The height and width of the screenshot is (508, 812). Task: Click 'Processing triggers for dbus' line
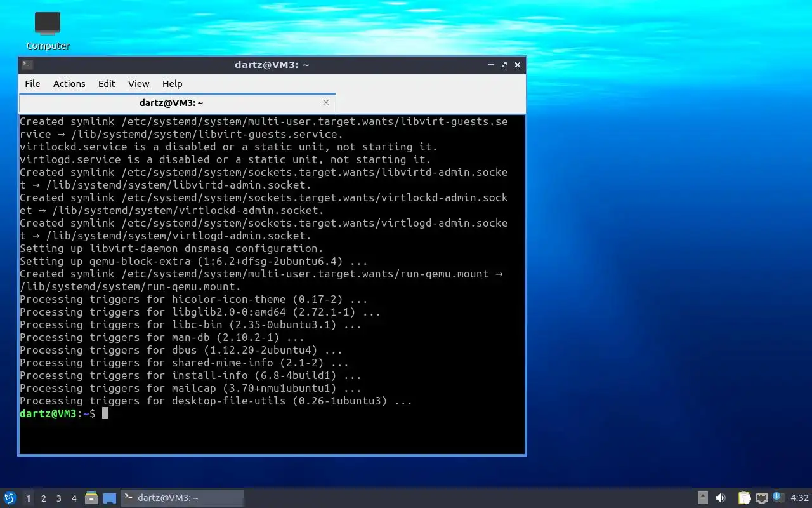(x=181, y=350)
